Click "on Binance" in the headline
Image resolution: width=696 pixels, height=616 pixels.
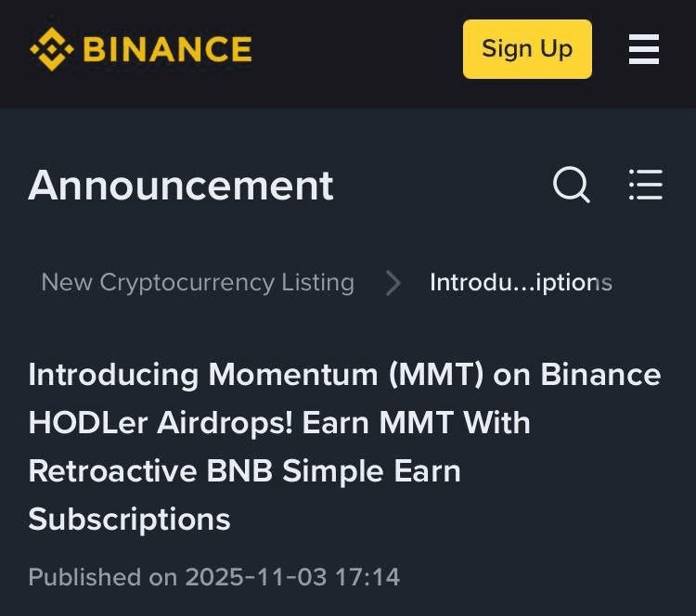(577, 375)
